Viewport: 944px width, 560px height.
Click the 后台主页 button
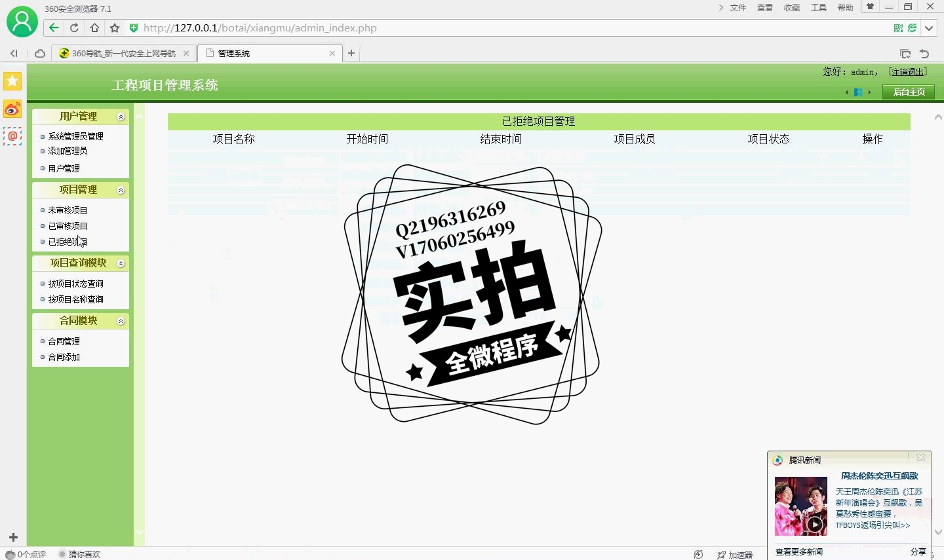click(x=909, y=92)
